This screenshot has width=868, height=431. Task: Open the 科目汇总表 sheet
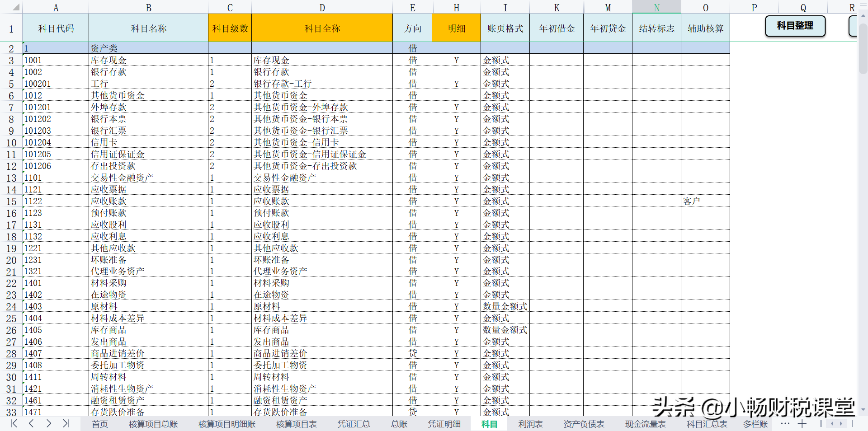(x=706, y=424)
